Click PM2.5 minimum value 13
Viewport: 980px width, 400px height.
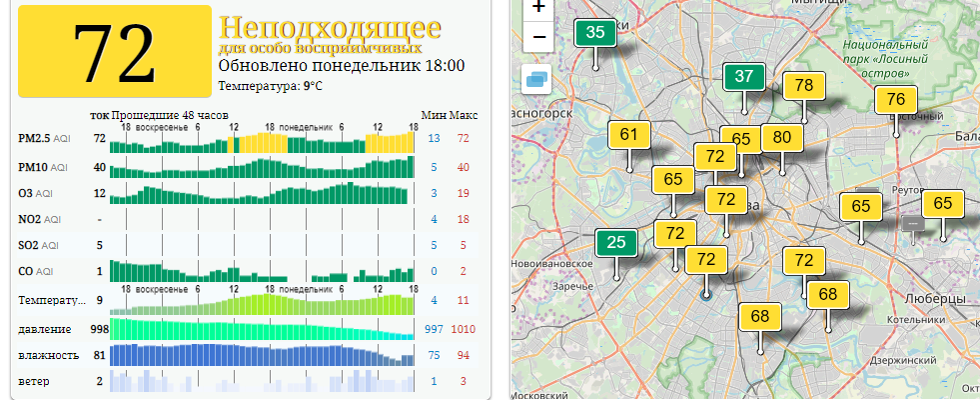pos(434,138)
